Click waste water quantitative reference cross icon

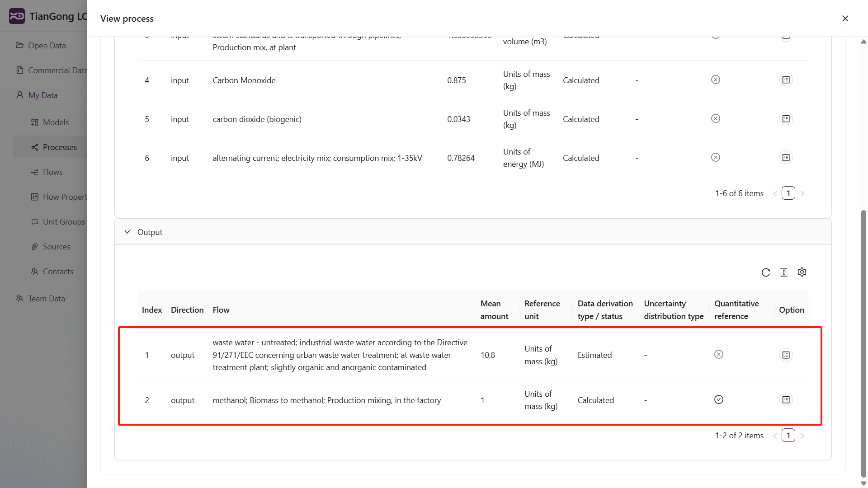[718, 354]
